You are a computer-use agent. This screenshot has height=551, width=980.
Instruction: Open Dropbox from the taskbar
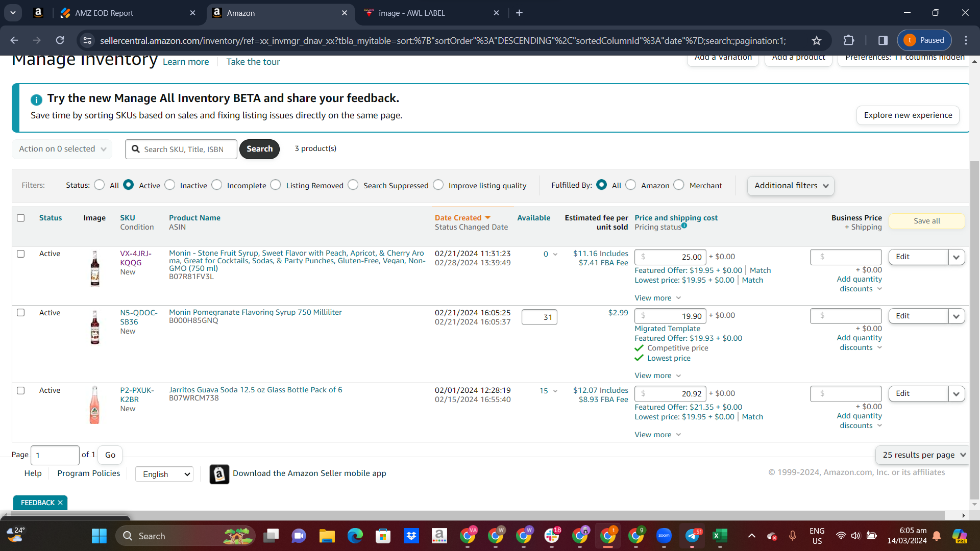(411, 536)
